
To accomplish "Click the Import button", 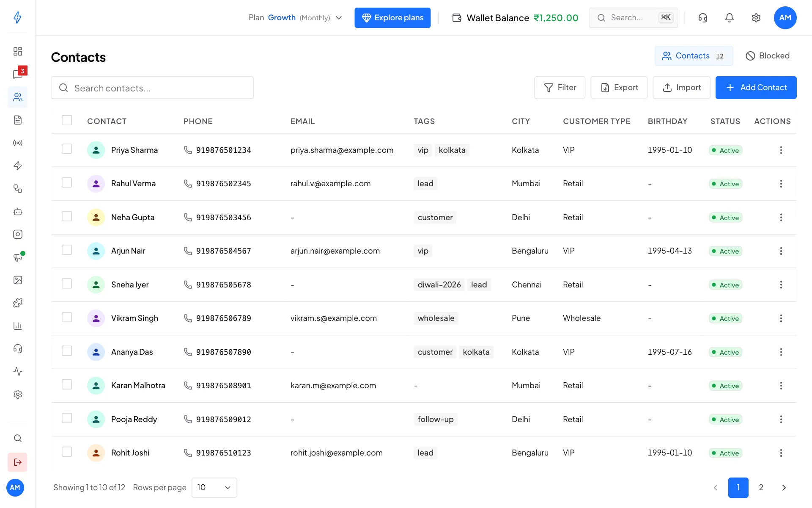I will (681, 88).
